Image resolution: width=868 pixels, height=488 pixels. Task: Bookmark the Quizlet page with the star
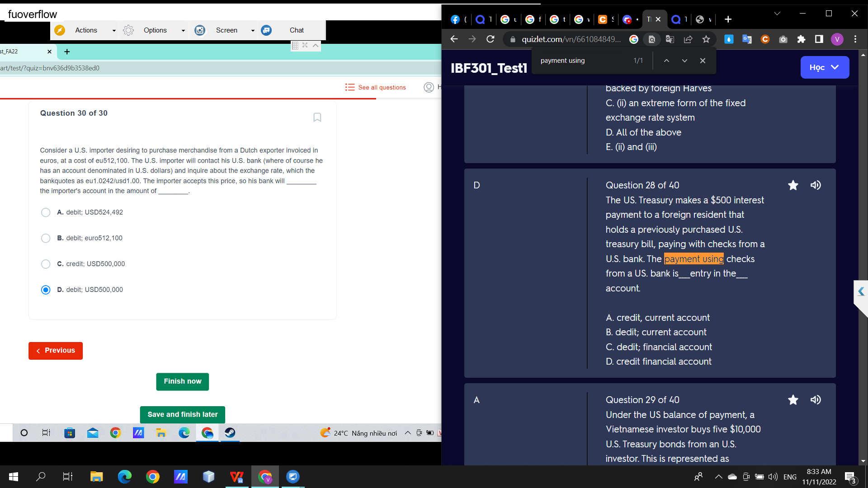point(706,39)
